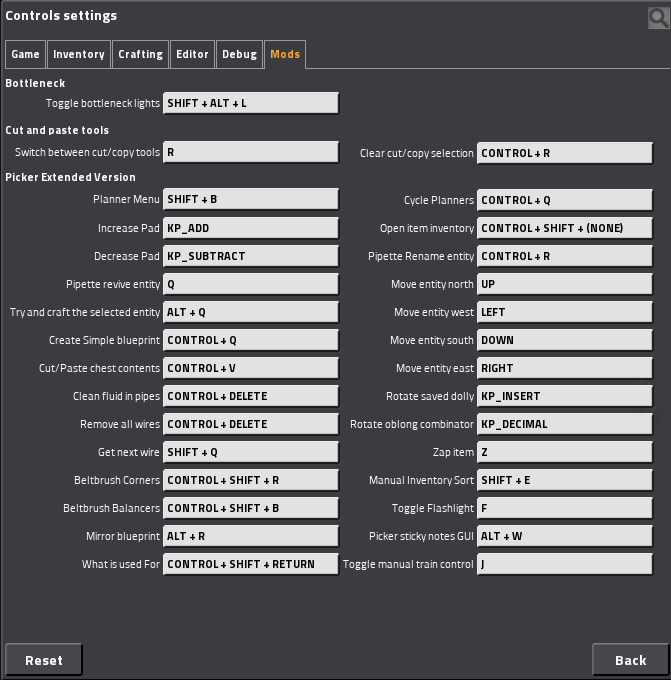
Task: Set Open item inventory keybinding
Action: click(x=565, y=228)
